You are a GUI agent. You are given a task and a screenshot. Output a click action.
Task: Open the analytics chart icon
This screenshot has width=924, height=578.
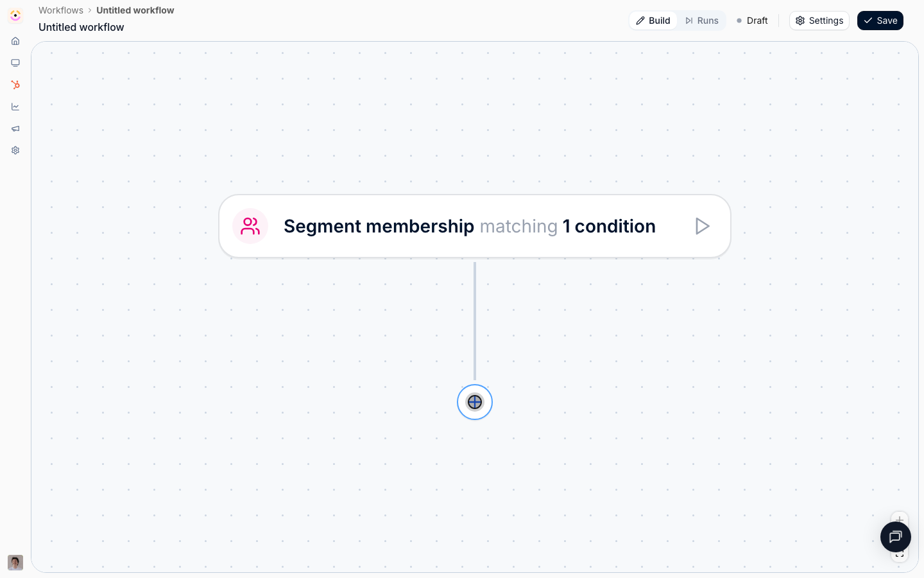[x=15, y=107]
